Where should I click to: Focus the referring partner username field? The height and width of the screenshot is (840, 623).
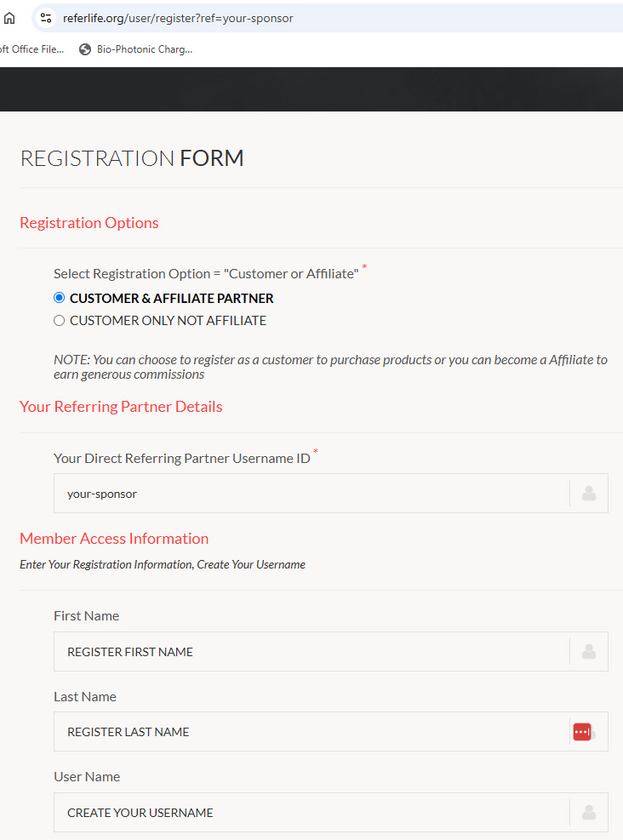click(311, 494)
